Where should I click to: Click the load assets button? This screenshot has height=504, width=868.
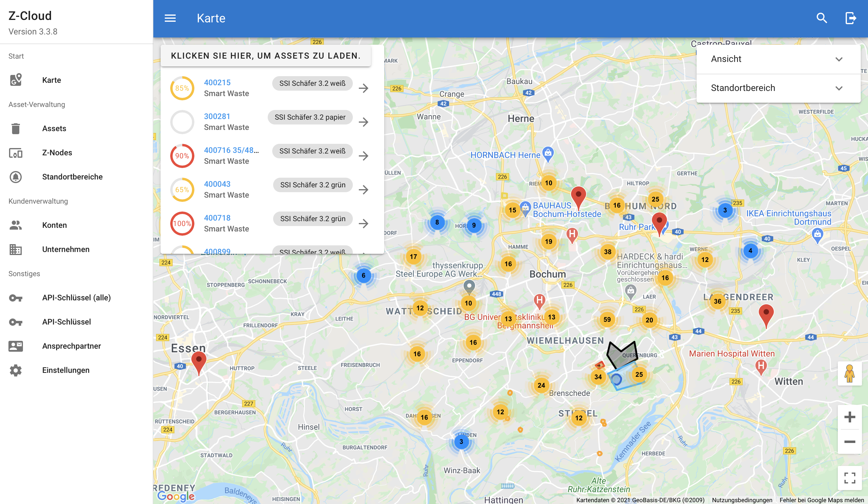point(266,56)
